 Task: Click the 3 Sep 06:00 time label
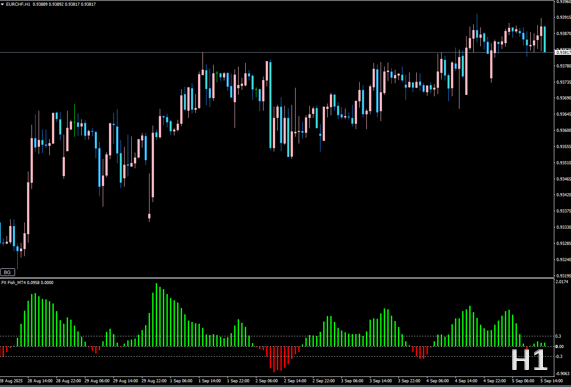click(352, 381)
